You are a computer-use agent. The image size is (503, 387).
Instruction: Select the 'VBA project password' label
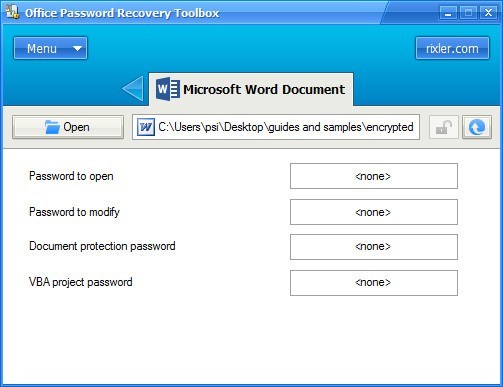(x=81, y=282)
